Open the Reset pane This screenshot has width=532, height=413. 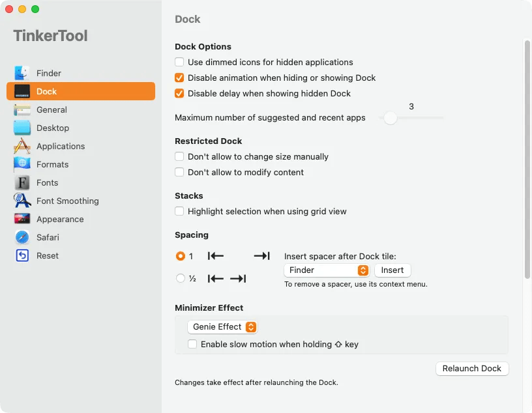click(x=48, y=256)
